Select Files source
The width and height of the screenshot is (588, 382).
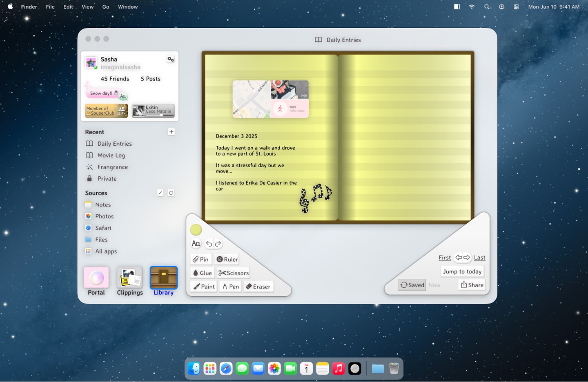[x=96, y=240]
